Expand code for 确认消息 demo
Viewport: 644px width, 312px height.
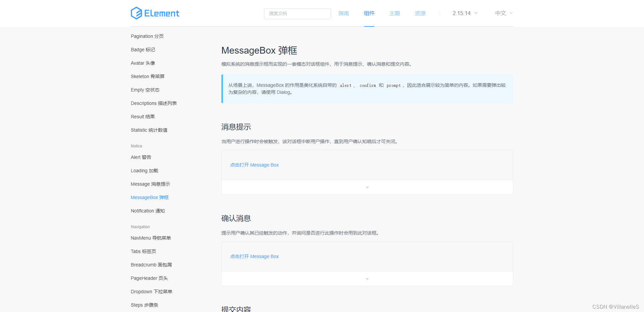367,279
